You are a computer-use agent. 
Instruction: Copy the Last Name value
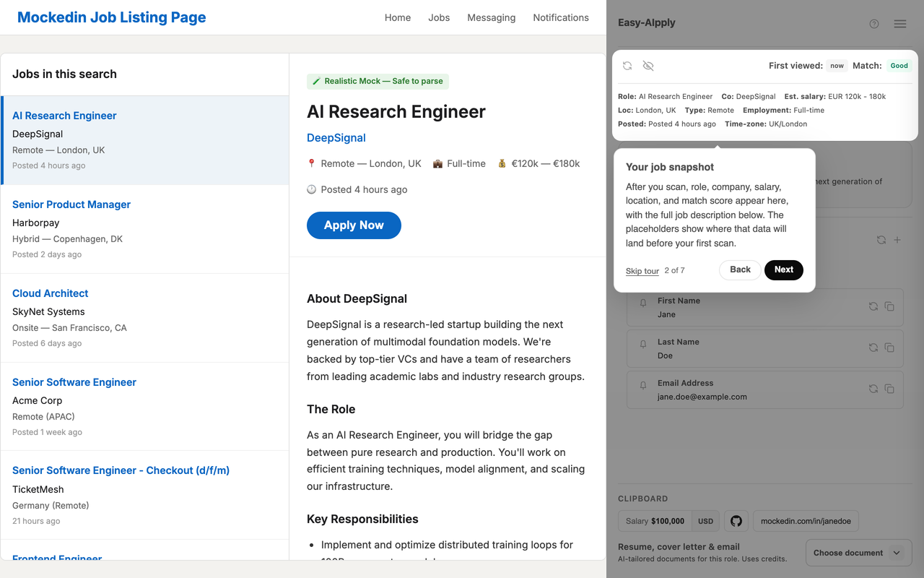click(889, 348)
